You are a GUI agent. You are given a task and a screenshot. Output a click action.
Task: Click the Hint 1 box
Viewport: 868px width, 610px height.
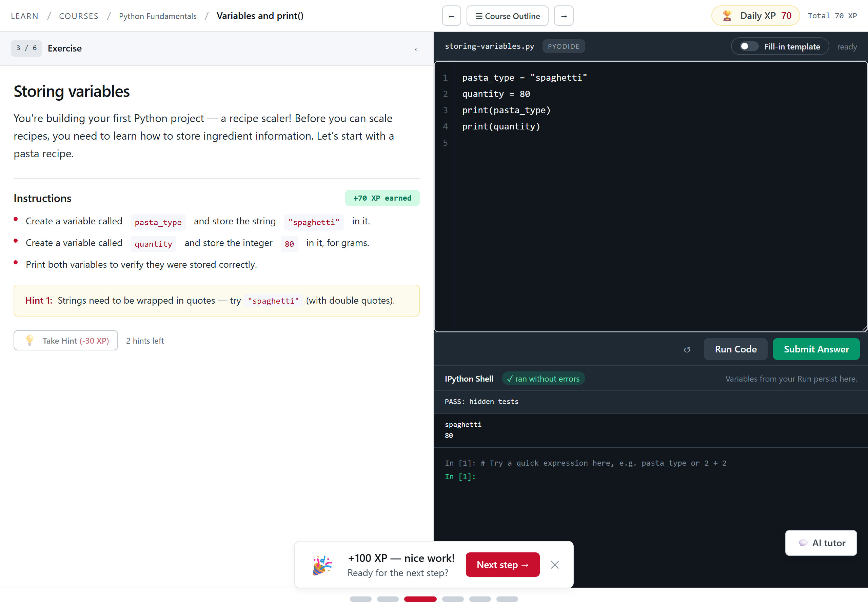[216, 300]
